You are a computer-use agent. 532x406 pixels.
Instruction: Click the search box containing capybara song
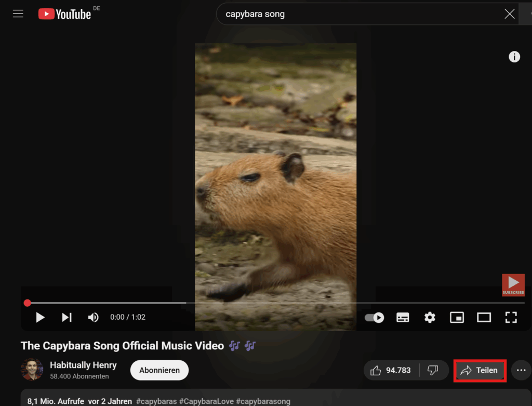tap(358, 14)
